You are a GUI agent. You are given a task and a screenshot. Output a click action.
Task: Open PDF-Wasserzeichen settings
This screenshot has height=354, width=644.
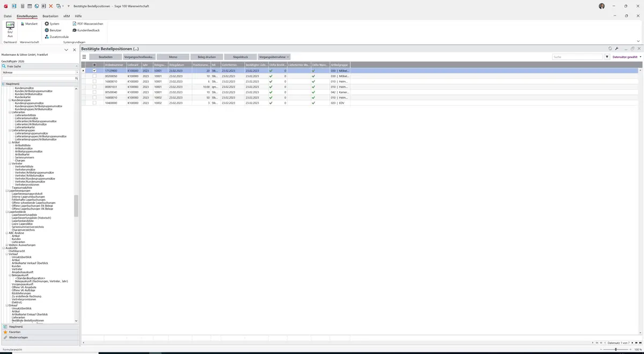tap(88, 24)
